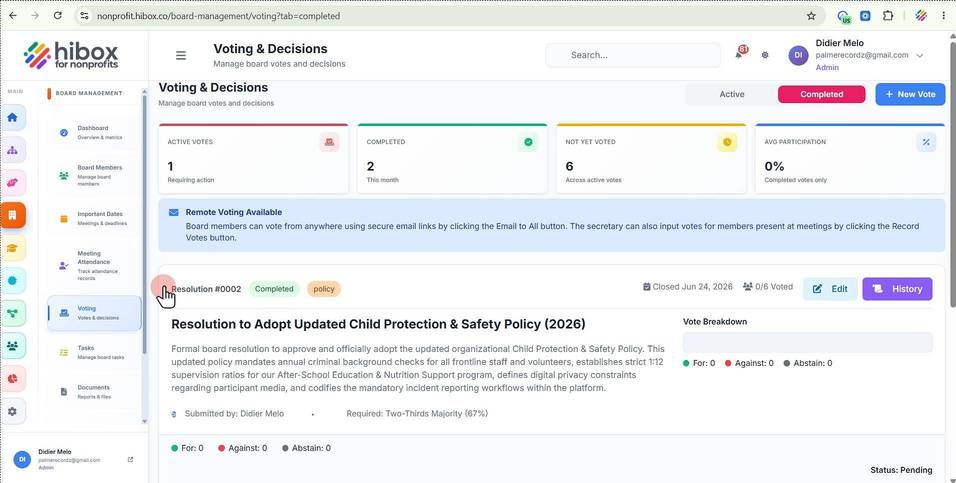This screenshot has width=956, height=483.
Task: Switch to the Active votes tab
Action: point(732,95)
